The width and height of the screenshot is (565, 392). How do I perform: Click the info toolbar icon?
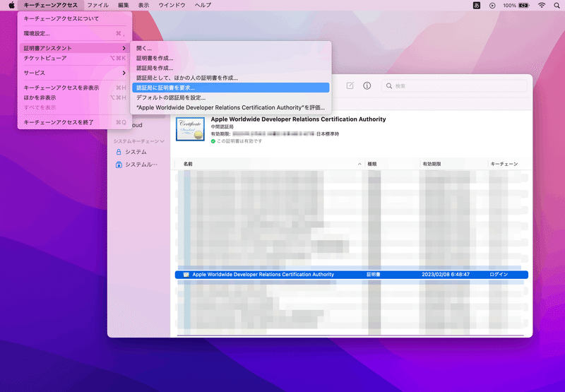tap(367, 85)
